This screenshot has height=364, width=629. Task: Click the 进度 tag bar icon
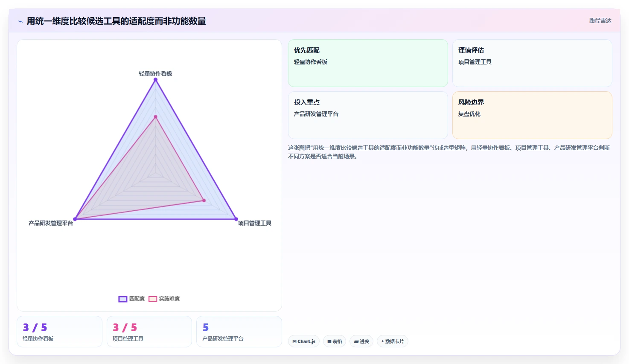click(356, 342)
